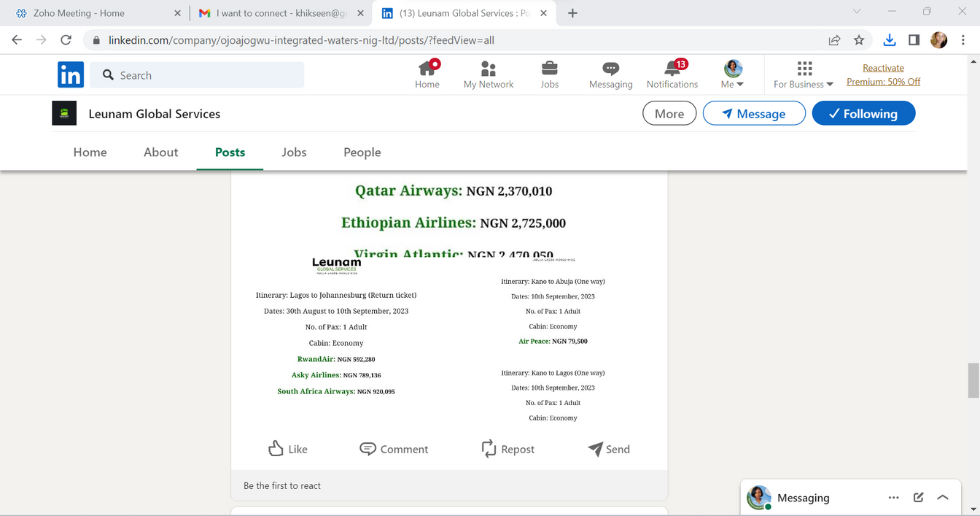Focus the LinkedIn Search field
Viewport: 980px width, 516px height.
tap(197, 75)
